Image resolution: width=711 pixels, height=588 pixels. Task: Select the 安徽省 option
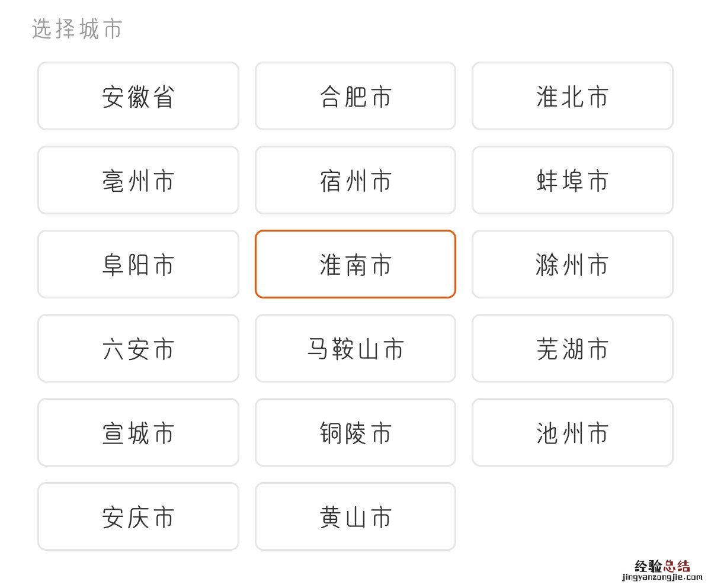point(138,96)
